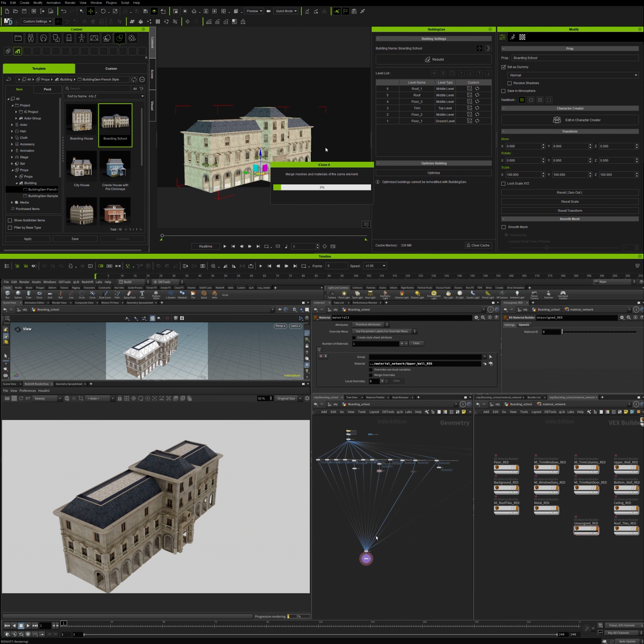The image size is (644, 644).
Task: Click the gear icon in material3 parameter header
Action: (x=476, y=318)
